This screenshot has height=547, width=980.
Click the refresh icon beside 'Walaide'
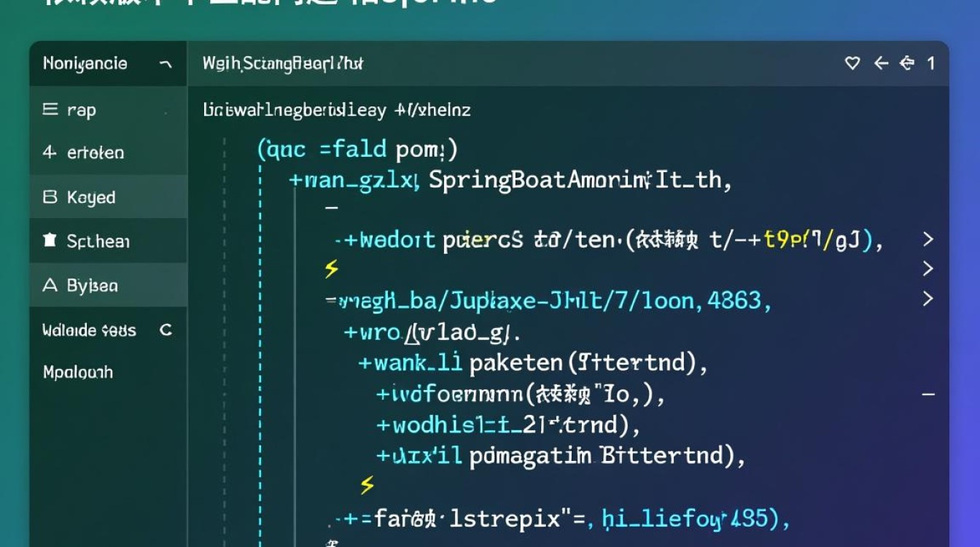[166, 330]
